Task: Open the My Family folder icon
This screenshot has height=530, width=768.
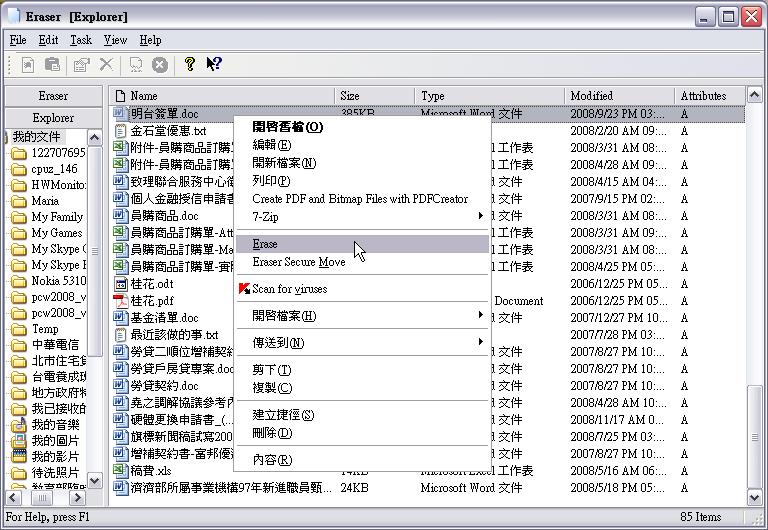Action: (19, 217)
